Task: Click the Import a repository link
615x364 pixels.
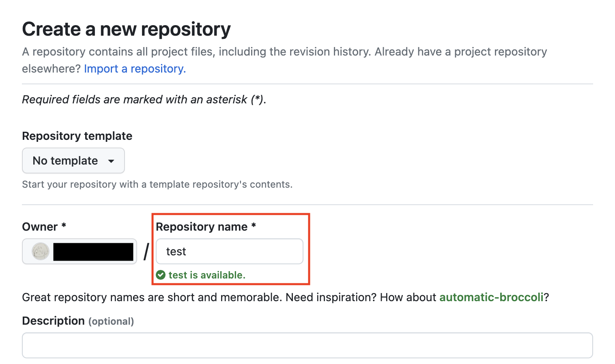Action: [x=135, y=69]
